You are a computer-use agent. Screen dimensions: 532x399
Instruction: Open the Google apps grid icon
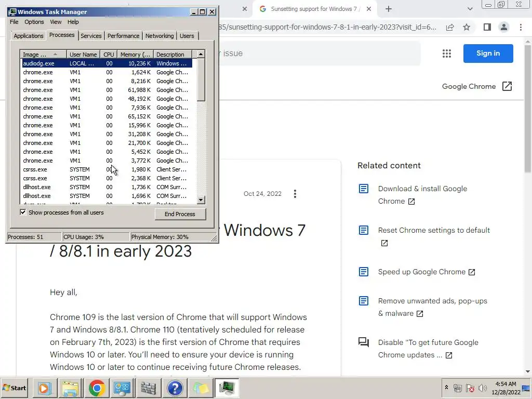point(446,54)
